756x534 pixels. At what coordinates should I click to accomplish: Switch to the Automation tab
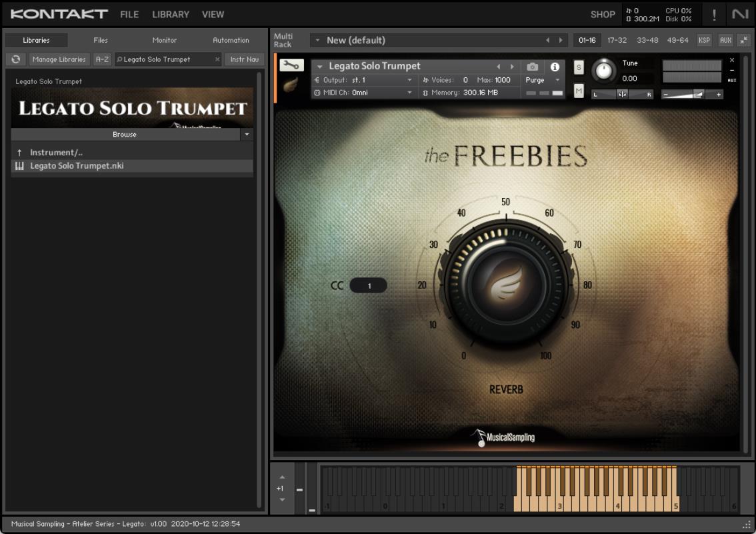click(x=231, y=41)
